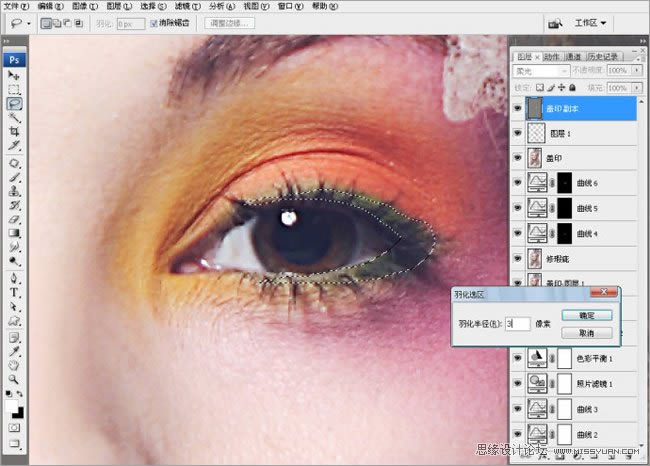650x466 pixels.
Task: Select the Crop tool
Action: (14, 131)
